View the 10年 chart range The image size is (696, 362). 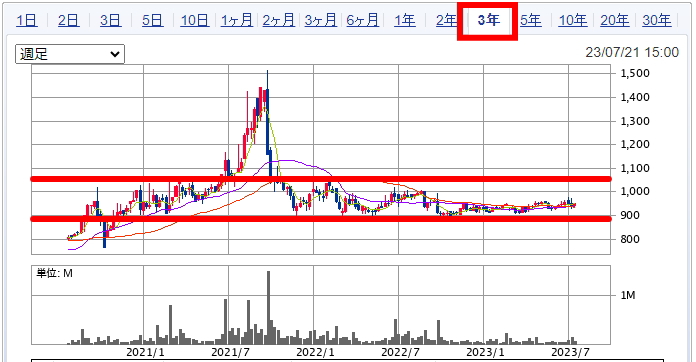(573, 20)
